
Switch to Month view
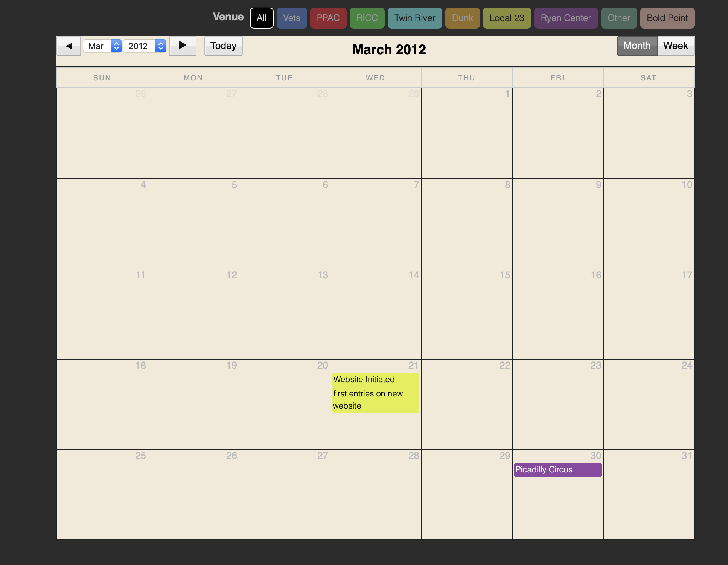[637, 46]
